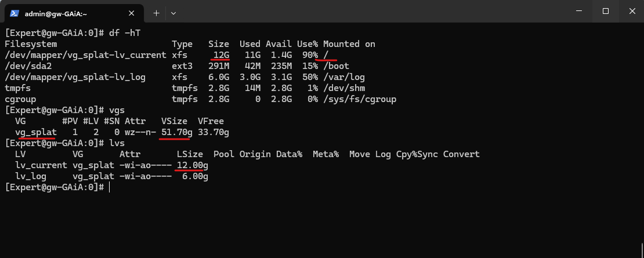644x258 pixels.
Task: Click the 51.70g VSize value
Action: click(x=176, y=132)
